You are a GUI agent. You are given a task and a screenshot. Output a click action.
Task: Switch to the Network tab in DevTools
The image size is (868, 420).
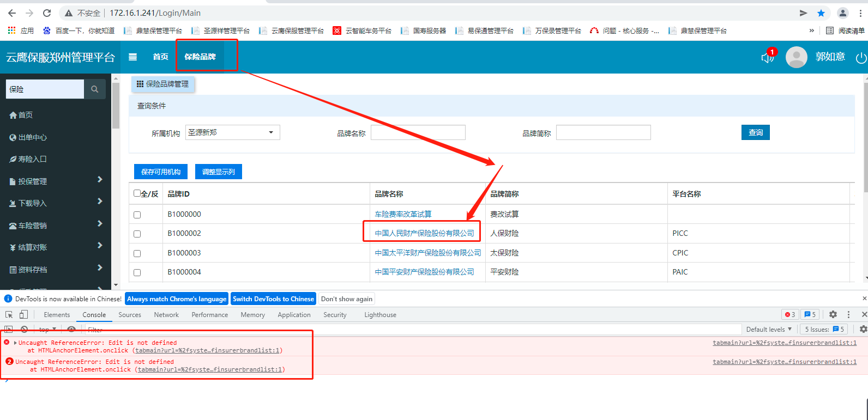click(166, 315)
